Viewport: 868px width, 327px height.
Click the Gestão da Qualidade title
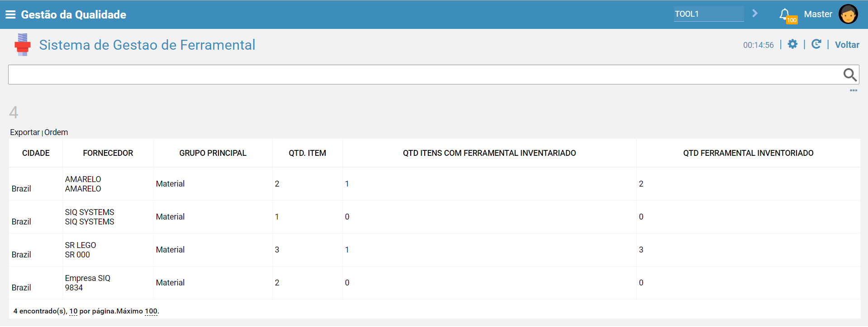click(x=74, y=14)
